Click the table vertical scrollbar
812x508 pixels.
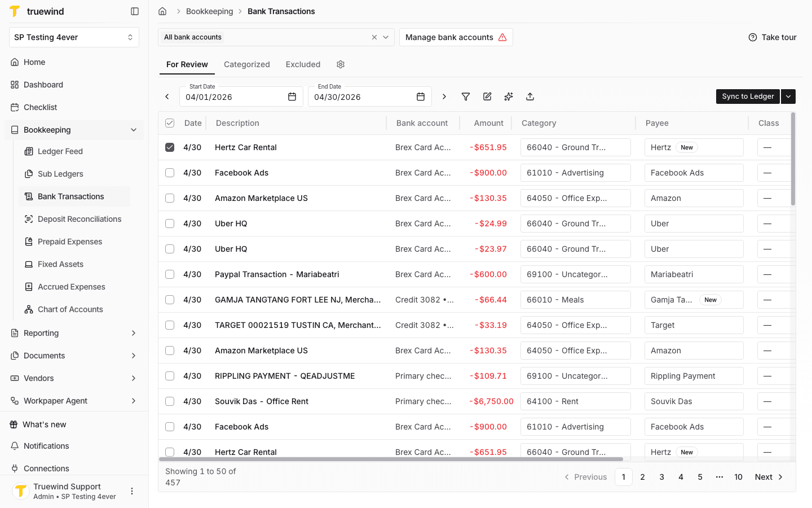(x=793, y=159)
